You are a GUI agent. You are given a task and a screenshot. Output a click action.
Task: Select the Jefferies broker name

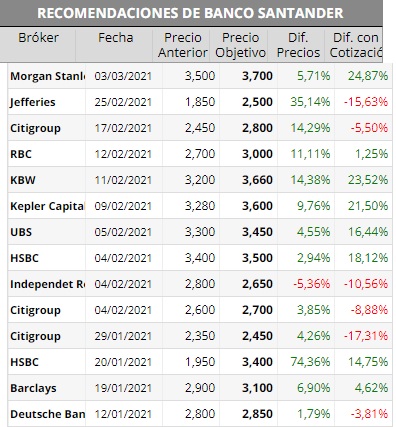[33, 102]
